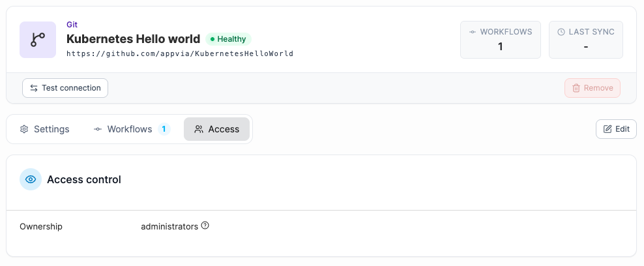Click the trash can icon on Remove
The width and height of the screenshot is (644, 266).
576,88
